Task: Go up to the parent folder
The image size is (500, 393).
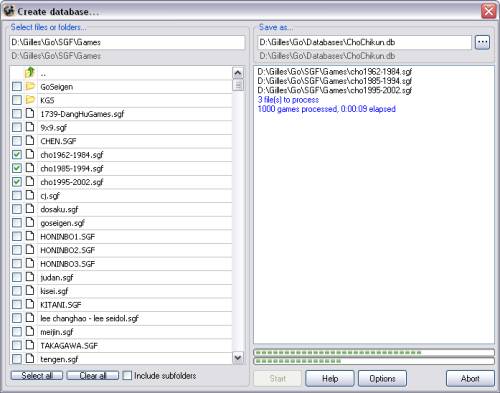Action: click(x=30, y=73)
